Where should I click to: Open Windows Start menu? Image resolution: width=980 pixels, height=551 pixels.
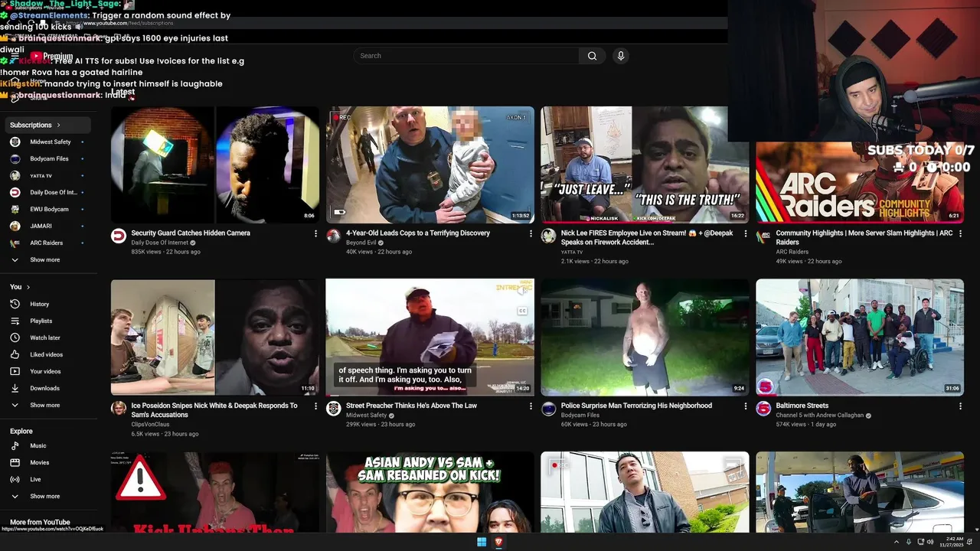[482, 542]
